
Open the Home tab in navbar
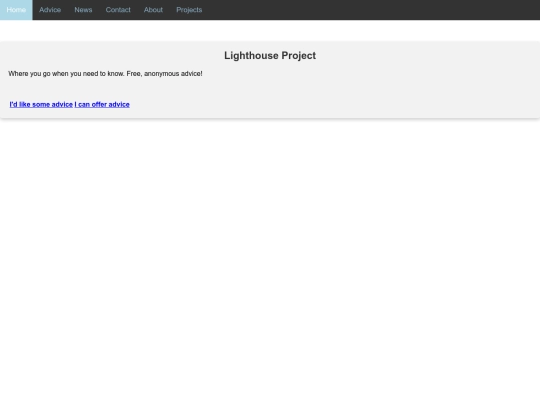(16, 10)
